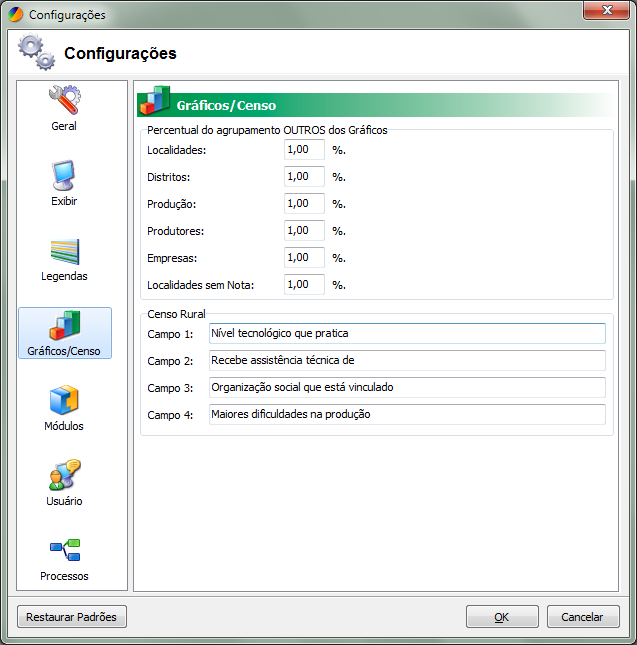
Task: Click the gears icon in Configurações header
Action: pos(37,53)
